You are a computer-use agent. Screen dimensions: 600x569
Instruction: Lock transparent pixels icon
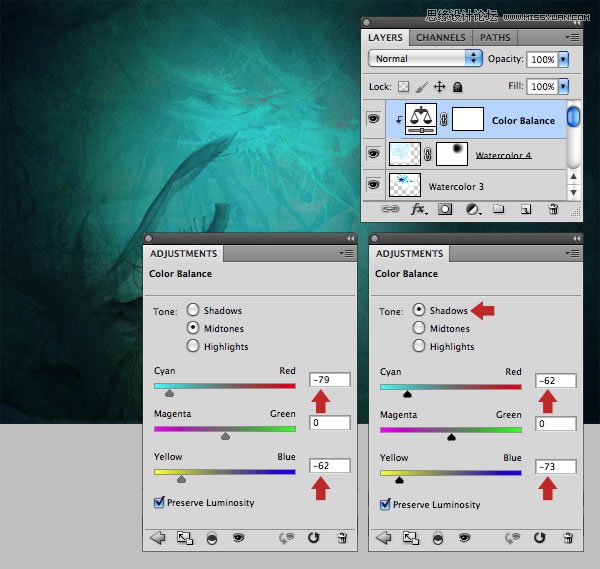pos(403,87)
